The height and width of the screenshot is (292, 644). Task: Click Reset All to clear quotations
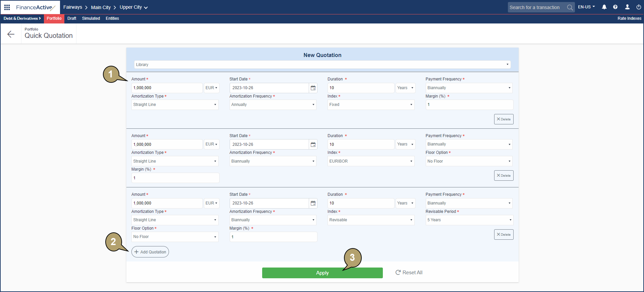tap(409, 273)
